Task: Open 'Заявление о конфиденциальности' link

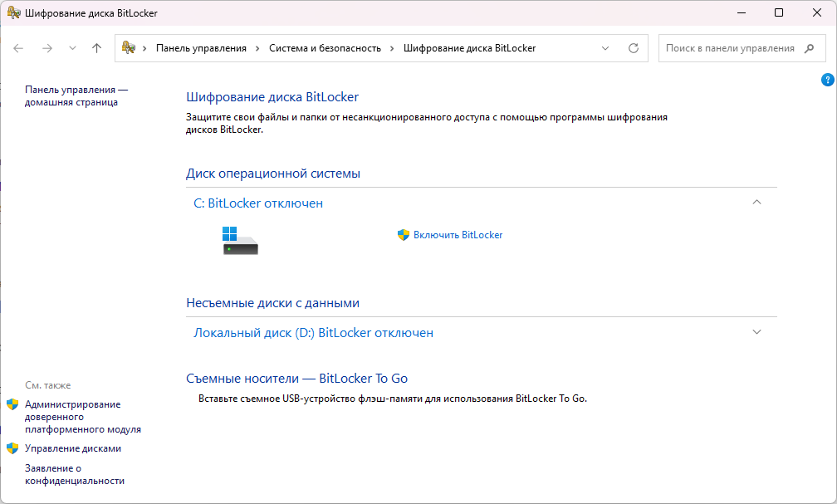Action: 75,475
